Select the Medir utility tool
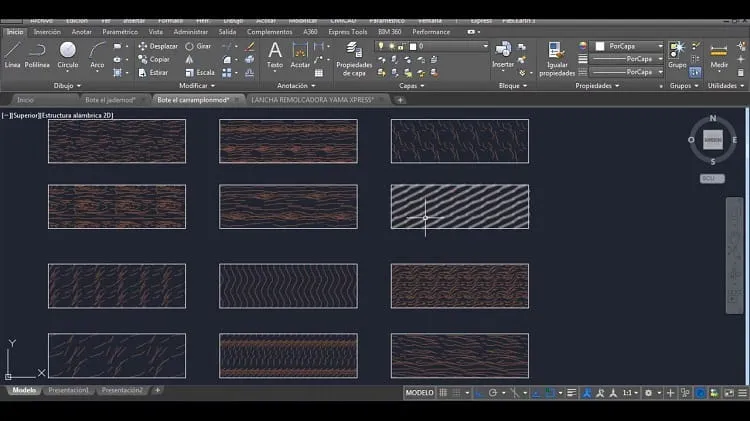 coord(718,56)
